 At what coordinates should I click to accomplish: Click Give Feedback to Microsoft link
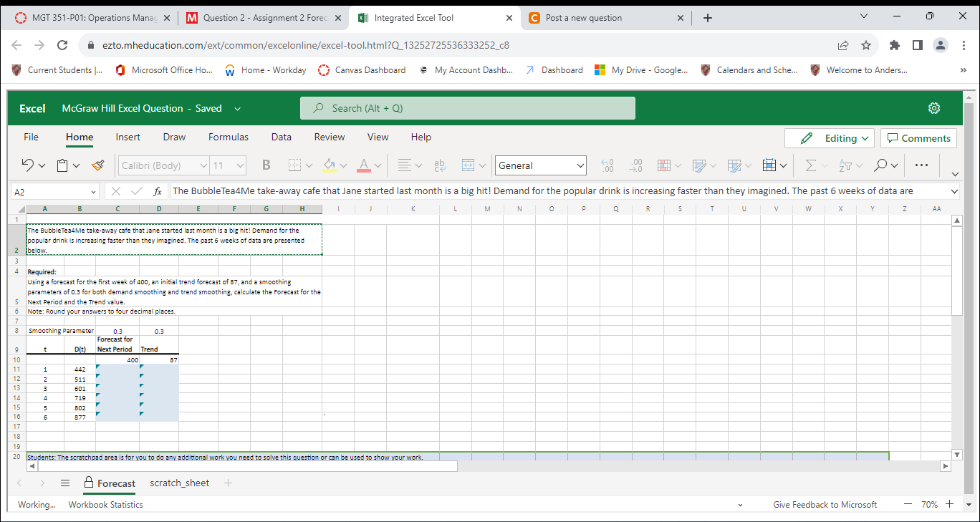tap(825, 505)
